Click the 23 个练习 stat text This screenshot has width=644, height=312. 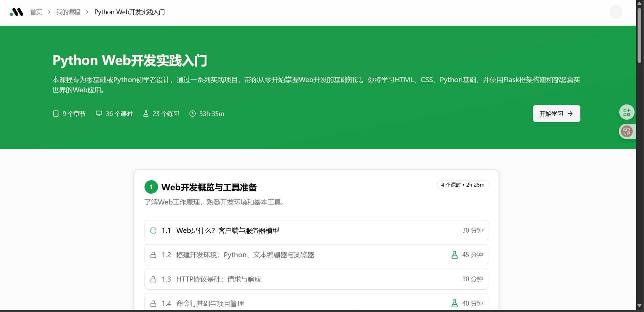(166, 114)
